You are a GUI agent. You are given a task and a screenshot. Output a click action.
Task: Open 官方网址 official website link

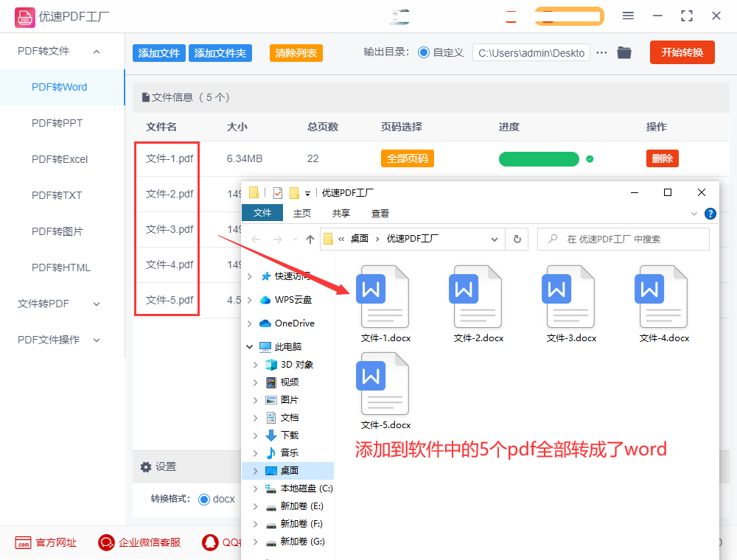46,542
